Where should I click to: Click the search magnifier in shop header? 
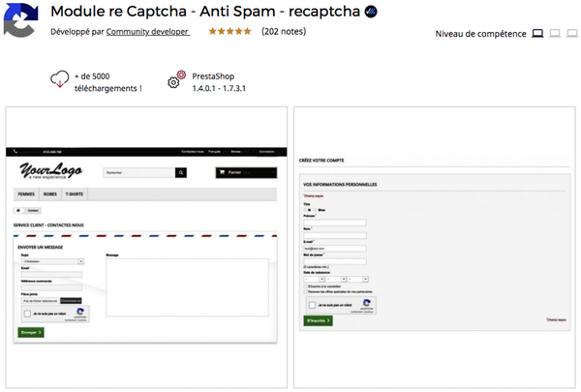[180, 173]
